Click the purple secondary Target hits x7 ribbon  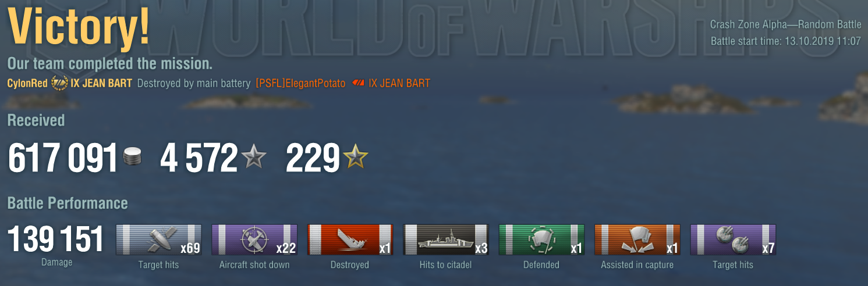coord(732,239)
